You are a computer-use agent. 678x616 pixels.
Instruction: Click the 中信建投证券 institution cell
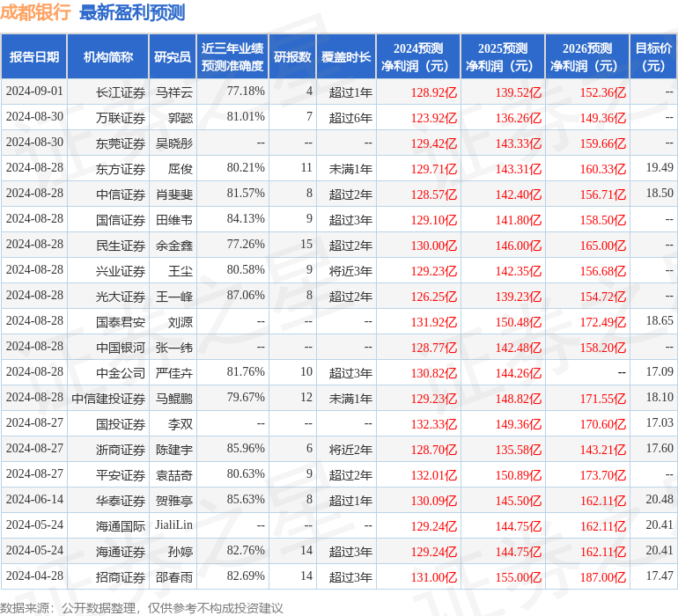tap(108, 399)
